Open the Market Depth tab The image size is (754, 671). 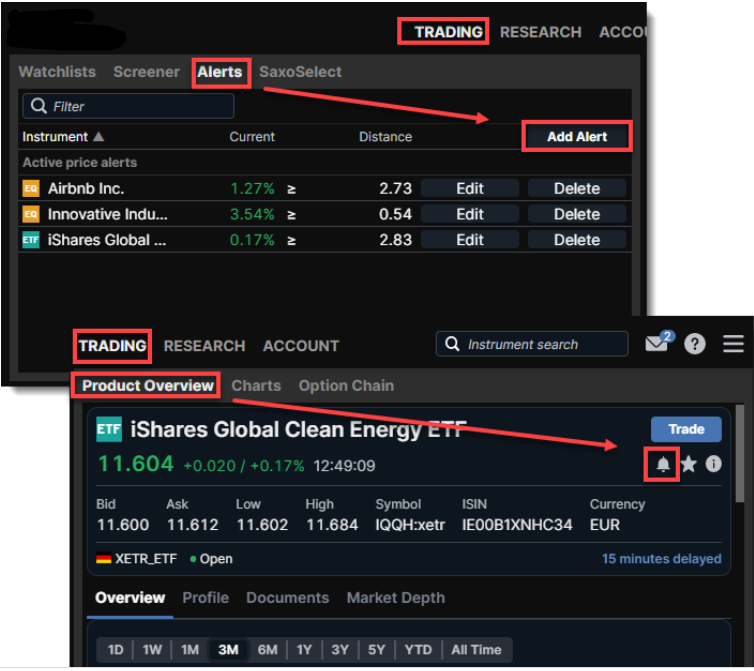click(x=395, y=597)
